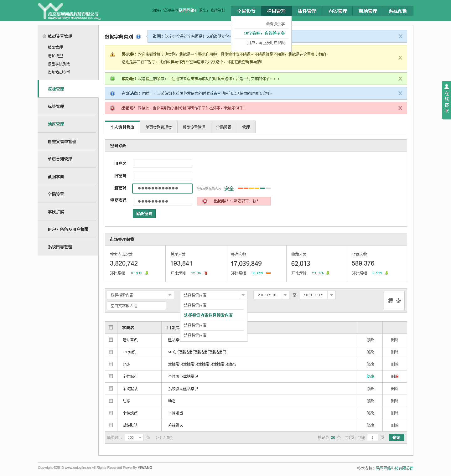Screen dimensions: 451x476
Task: Click the green down arrow under 搜索点击次数
Action: [x=147, y=273]
